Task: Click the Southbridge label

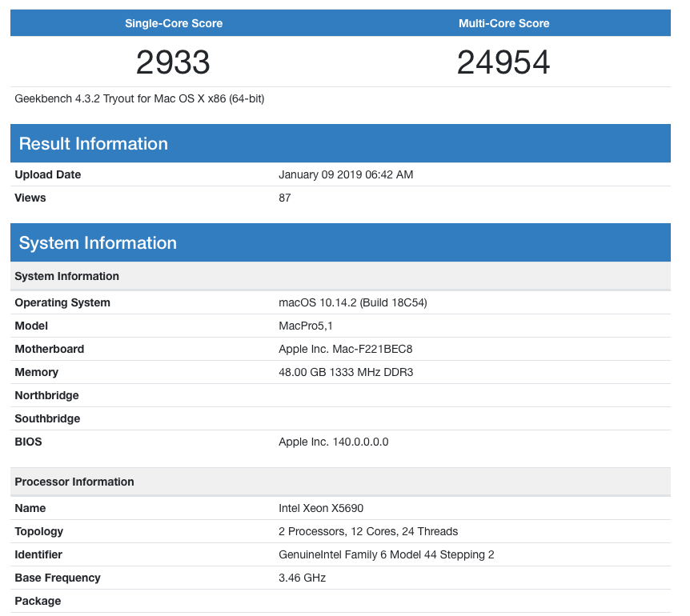Action: point(47,418)
